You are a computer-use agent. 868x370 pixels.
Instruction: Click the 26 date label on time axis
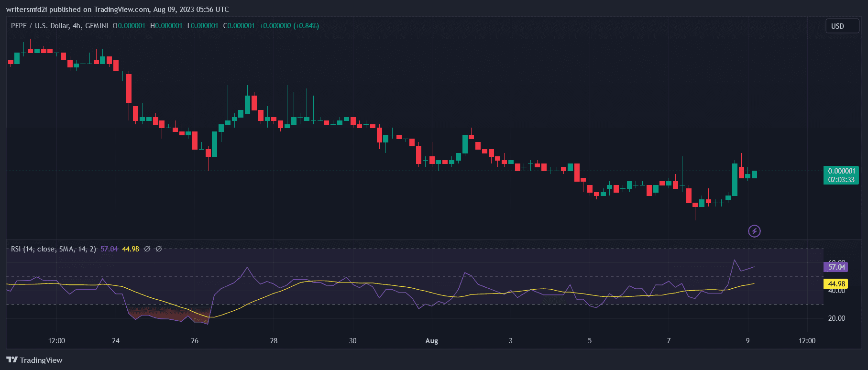tap(195, 341)
